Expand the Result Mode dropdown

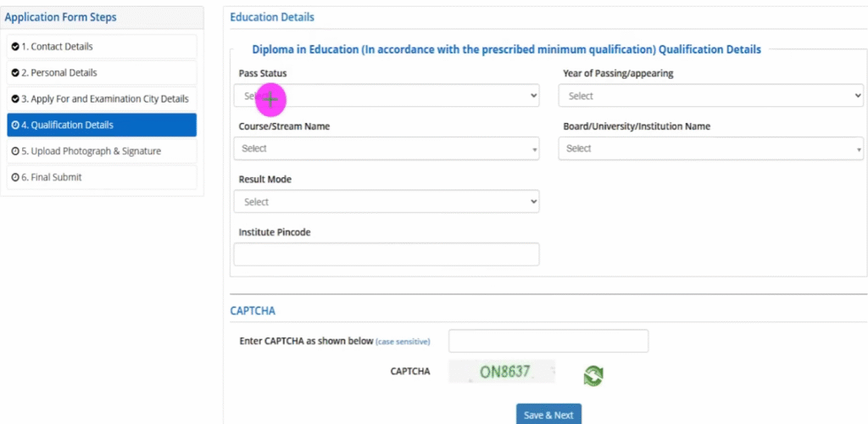387,202
